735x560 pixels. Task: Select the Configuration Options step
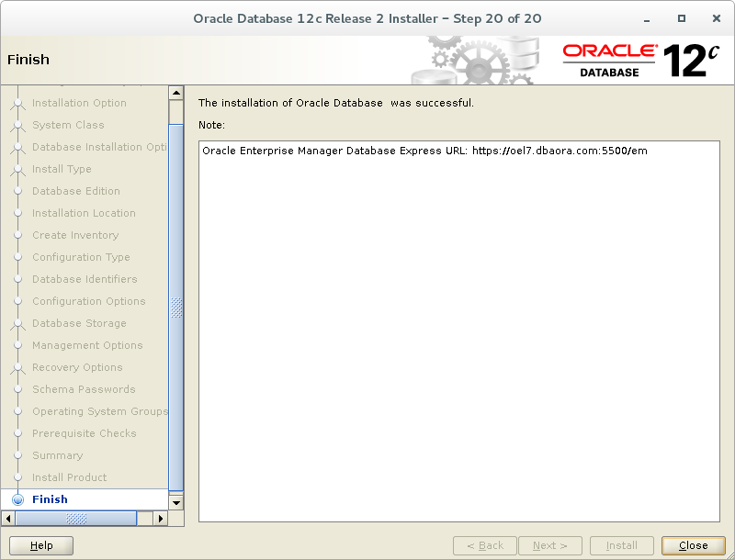[89, 301]
